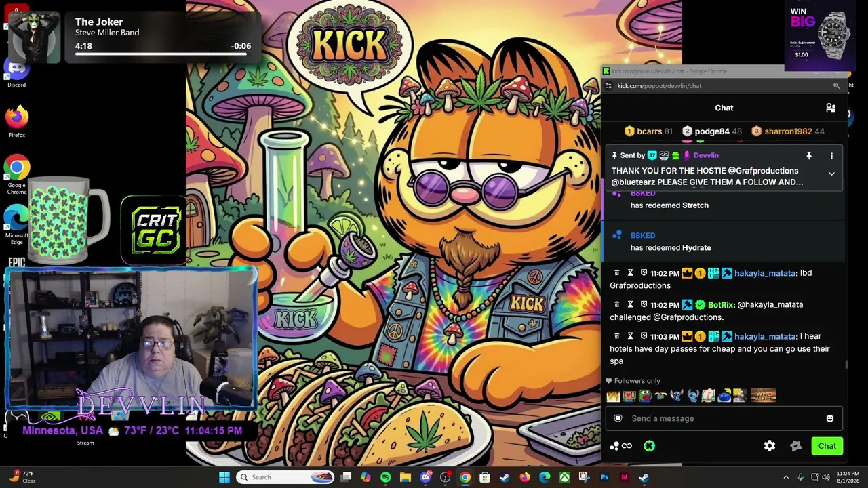Show hidden system tray icons

tap(786, 477)
